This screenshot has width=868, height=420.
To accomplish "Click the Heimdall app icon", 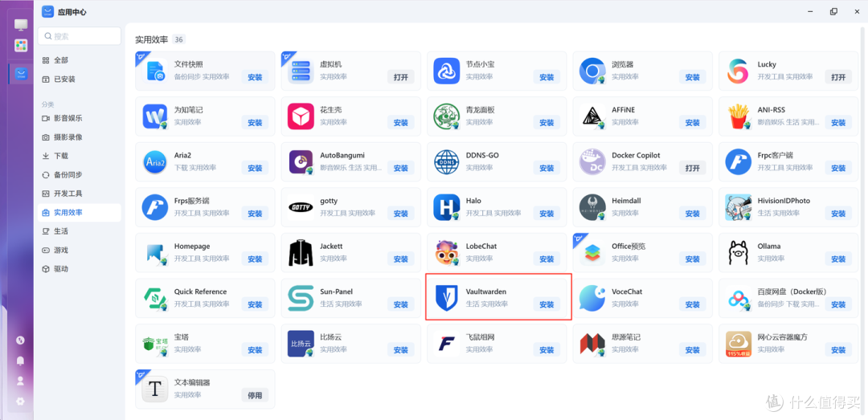I will (592, 207).
